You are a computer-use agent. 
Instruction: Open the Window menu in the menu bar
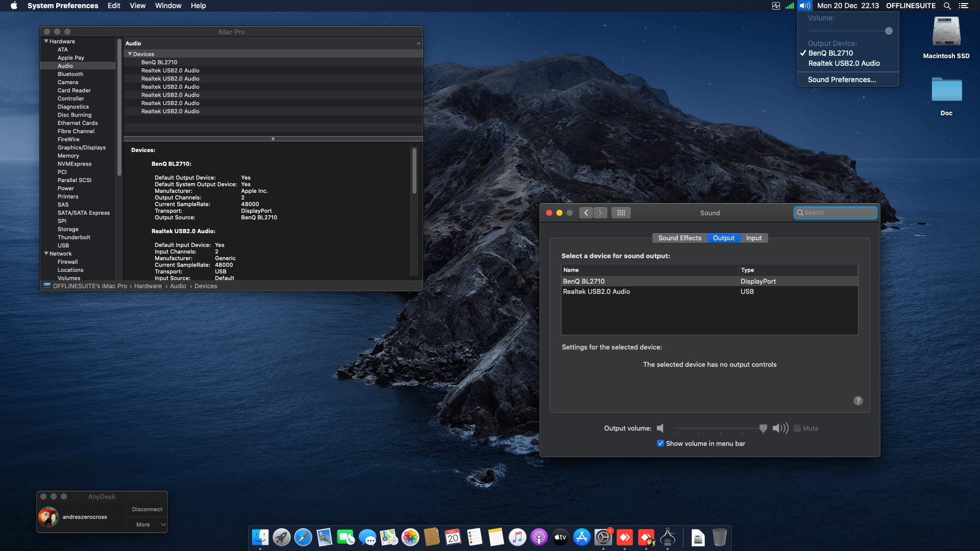click(168, 6)
